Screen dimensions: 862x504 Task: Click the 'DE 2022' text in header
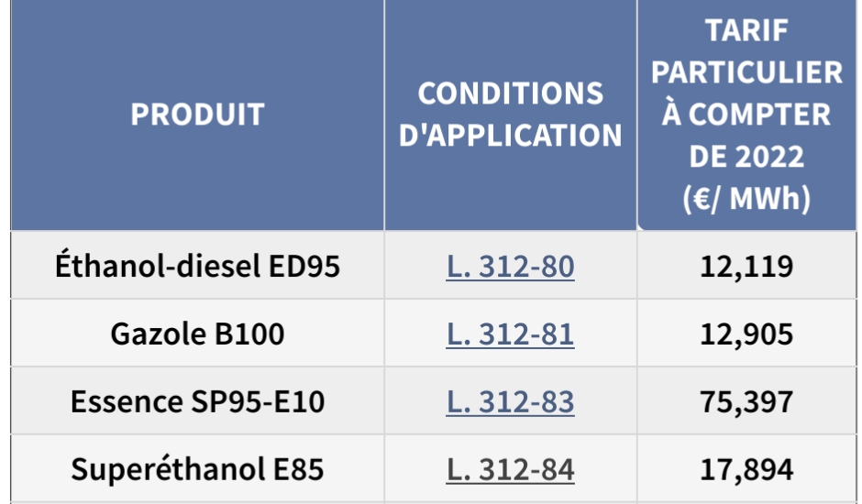[746, 157]
